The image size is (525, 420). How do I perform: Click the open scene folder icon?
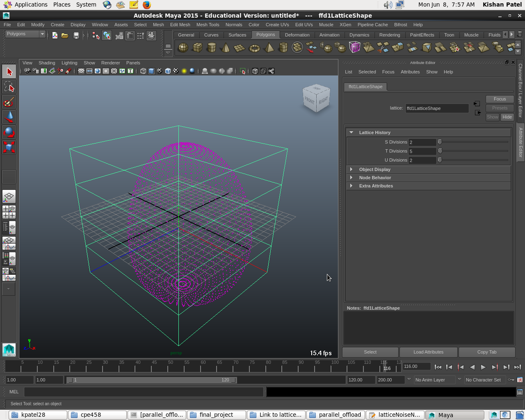[65, 36]
